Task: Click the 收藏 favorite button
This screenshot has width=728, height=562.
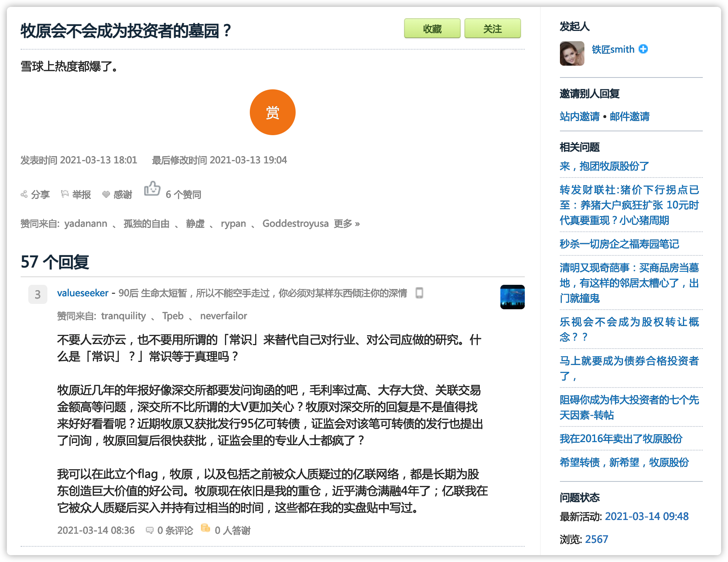Action: pyautogui.click(x=432, y=29)
